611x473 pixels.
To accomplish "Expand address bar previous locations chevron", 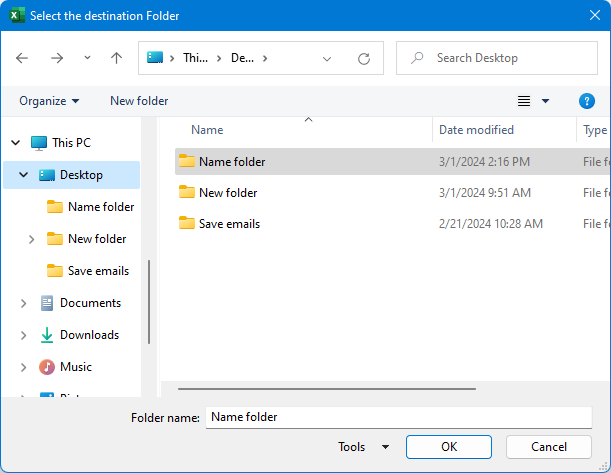I will click(x=327, y=58).
